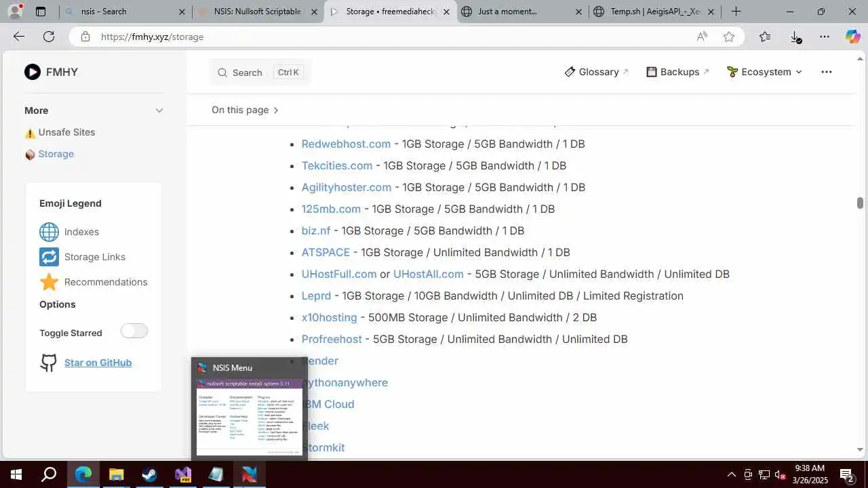Open the extra navigation three-dots menu

[826, 72]
